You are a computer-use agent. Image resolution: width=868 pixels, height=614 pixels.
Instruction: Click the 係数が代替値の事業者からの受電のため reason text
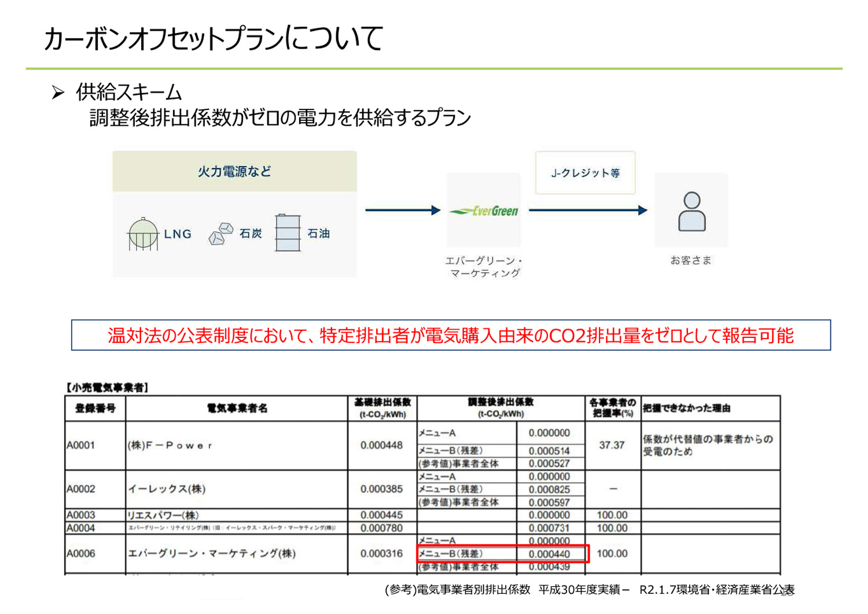(708, 445)
